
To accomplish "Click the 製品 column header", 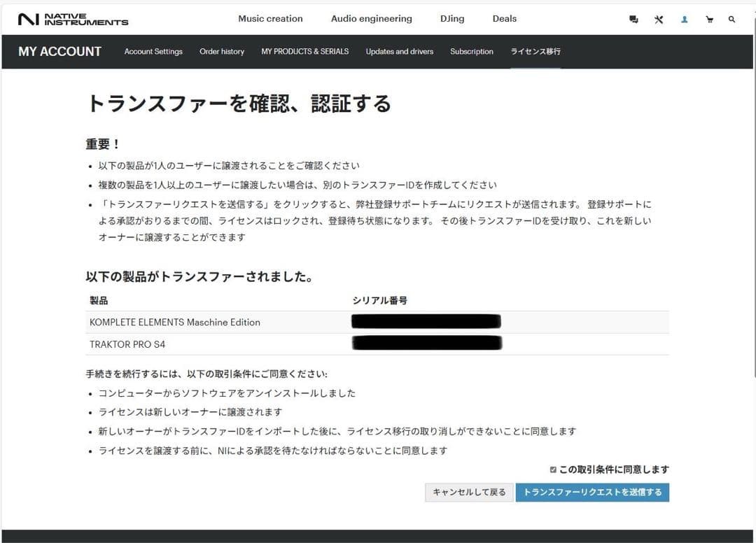I will 99,301.
